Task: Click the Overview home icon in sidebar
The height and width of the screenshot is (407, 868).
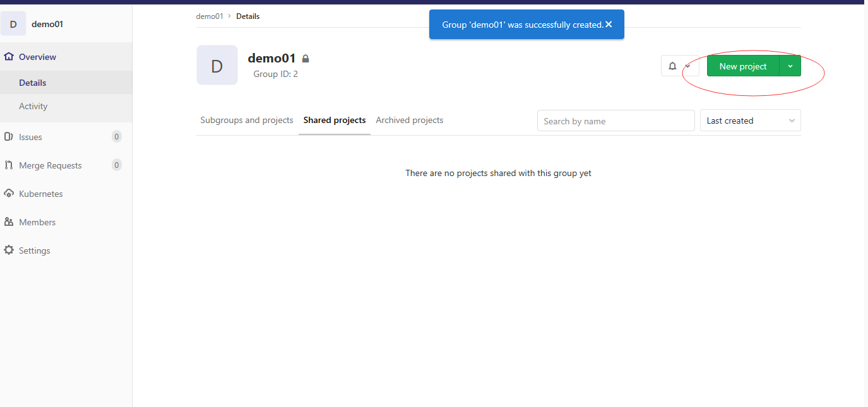Action: click(x=9, y=57)
